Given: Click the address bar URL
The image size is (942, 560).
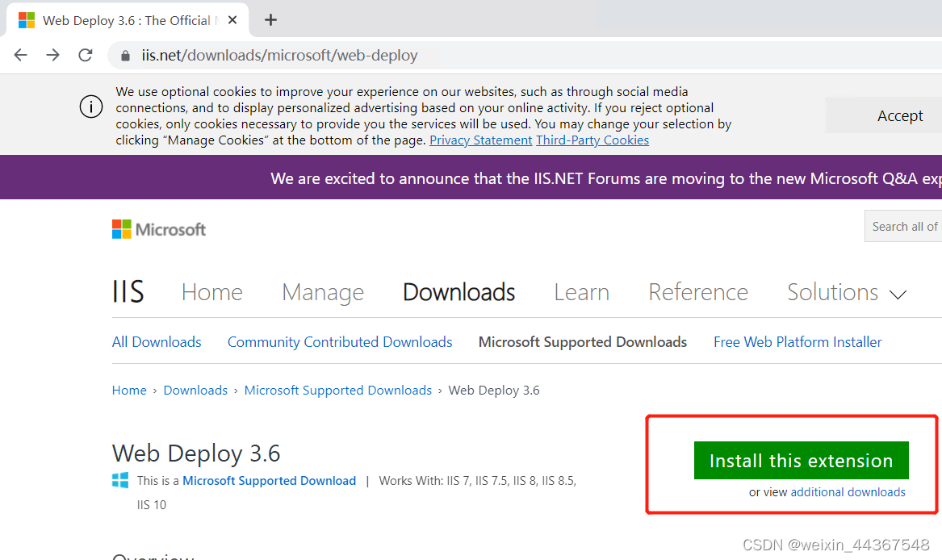Looking at the screenshot, I should (x=279, y=56).
